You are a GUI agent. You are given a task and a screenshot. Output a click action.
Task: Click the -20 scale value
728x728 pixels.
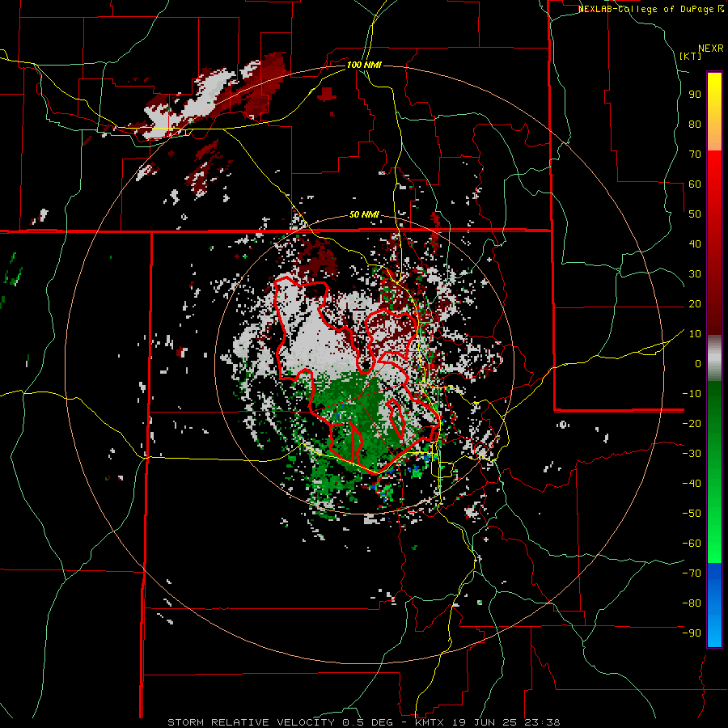(692, 423)
